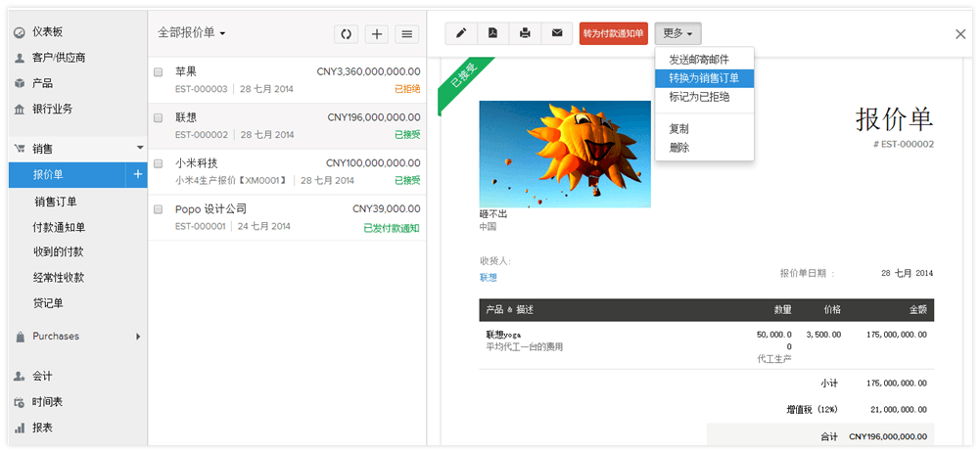The height and width of the screenshot is (453, 980).
Task: Click the email envelope icon
Action: [557, 33]
